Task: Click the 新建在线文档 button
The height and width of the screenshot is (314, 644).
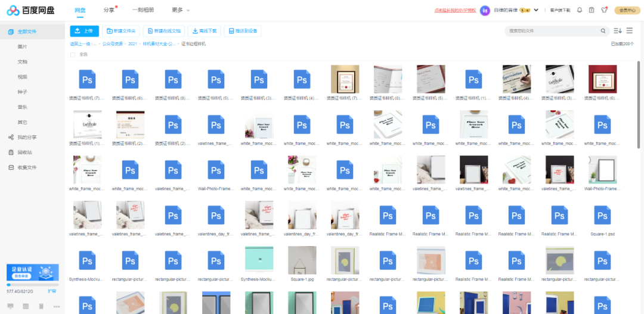Action: click(x=164, y=31)
